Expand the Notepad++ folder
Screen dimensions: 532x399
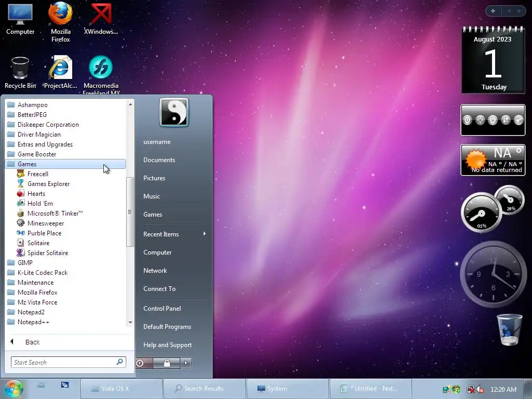click(65, 322)
